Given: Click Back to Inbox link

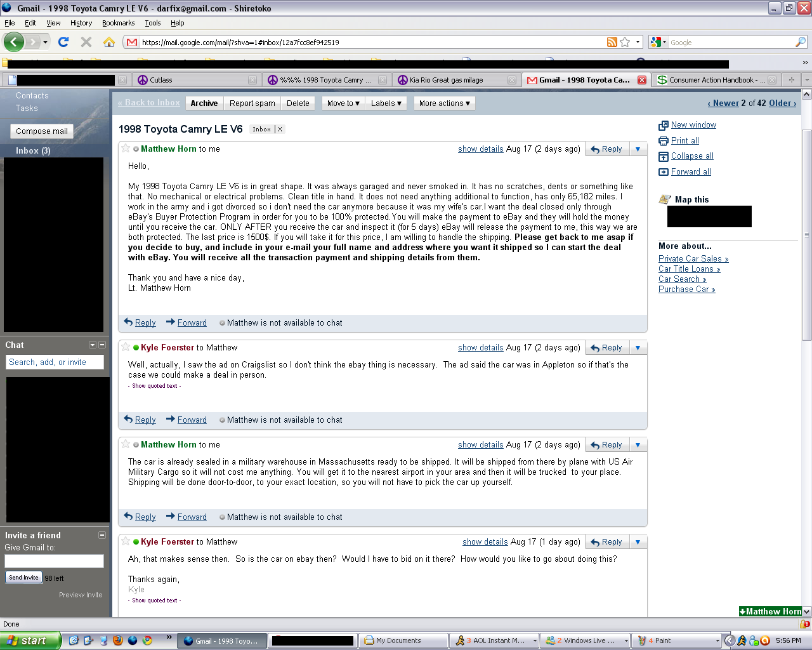Looking at the screenshot, I should click(x=149, y=102).
